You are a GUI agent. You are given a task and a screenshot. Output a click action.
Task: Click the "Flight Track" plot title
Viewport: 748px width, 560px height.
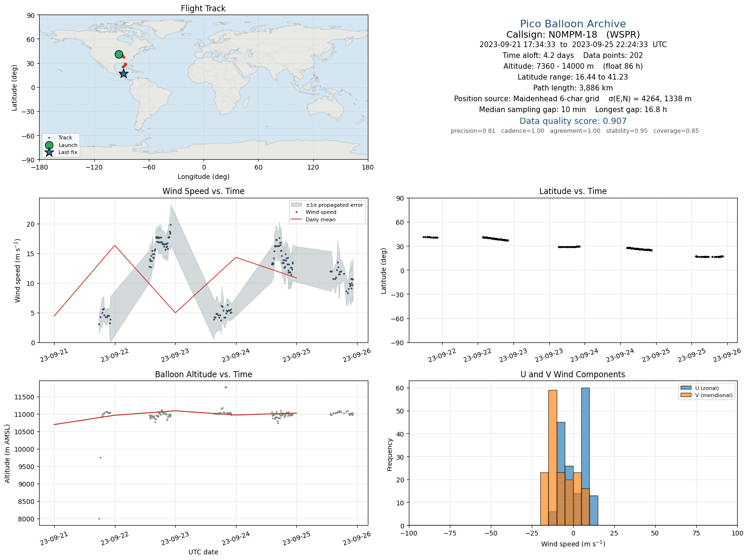[x=203, y=8]
